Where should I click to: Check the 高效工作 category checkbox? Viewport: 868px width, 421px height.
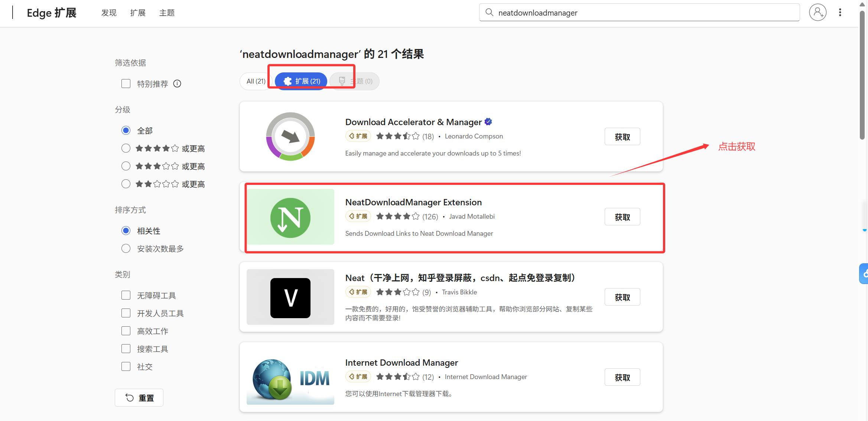click(126, 331)
